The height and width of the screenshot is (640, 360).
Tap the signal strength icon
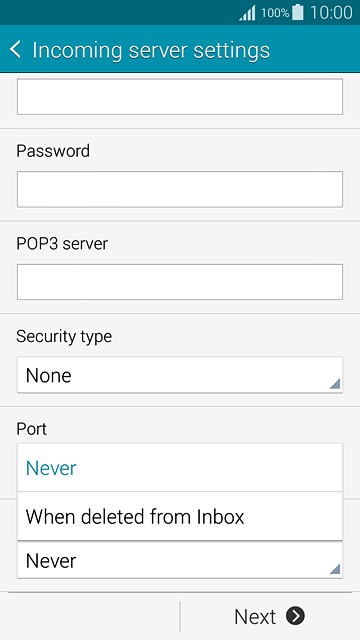247,13
